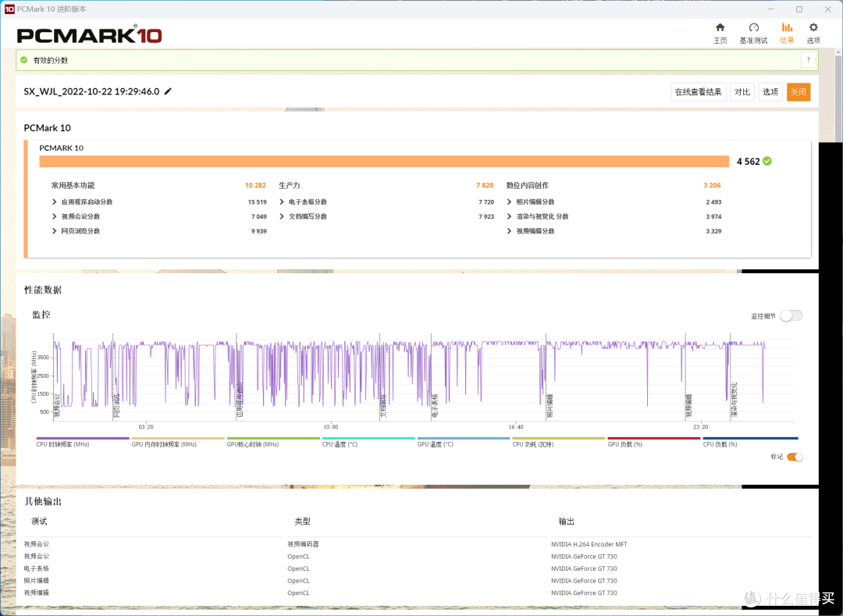Select the CPU 温度 (°C) legend item
The width and height of the screenshot is (843, 616).
tap(368, 442)
